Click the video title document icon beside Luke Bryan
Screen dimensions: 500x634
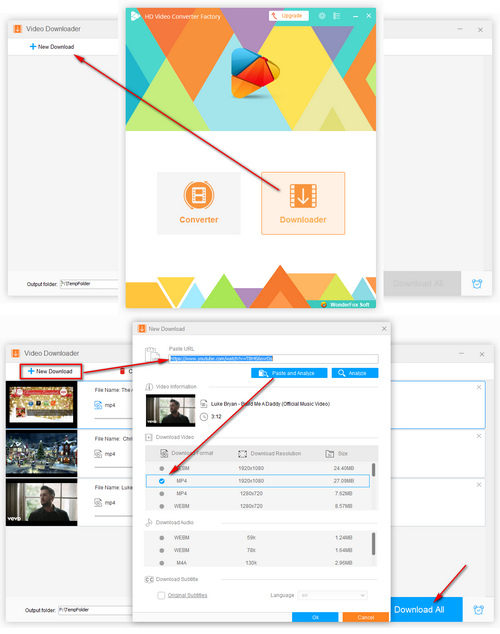(204, 404)
